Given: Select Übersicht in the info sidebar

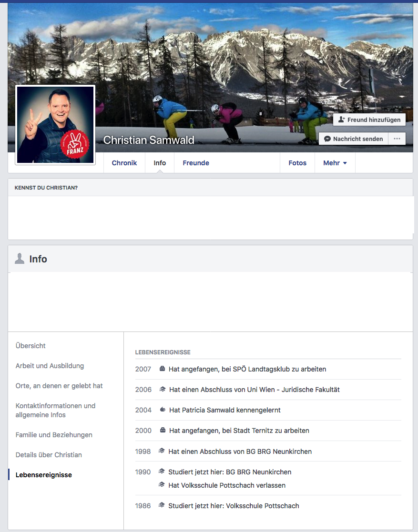Looking at the screenshot, I should pos(30,346).
